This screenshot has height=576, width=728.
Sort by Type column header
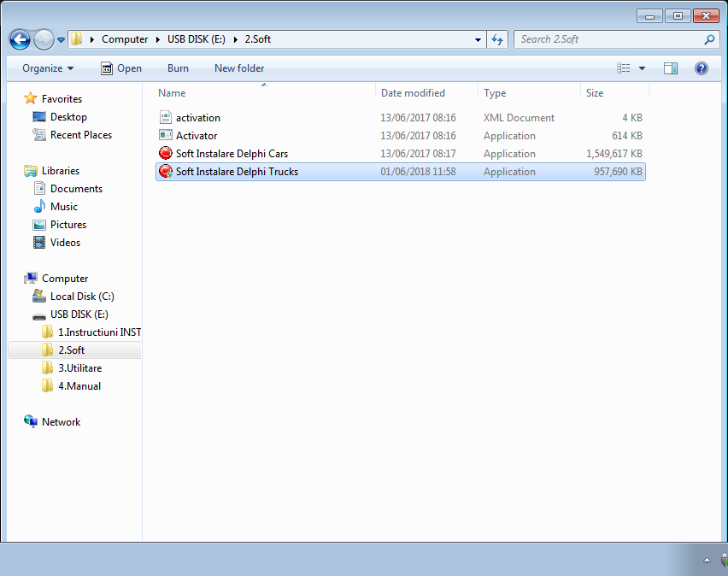tap(529, 93)
